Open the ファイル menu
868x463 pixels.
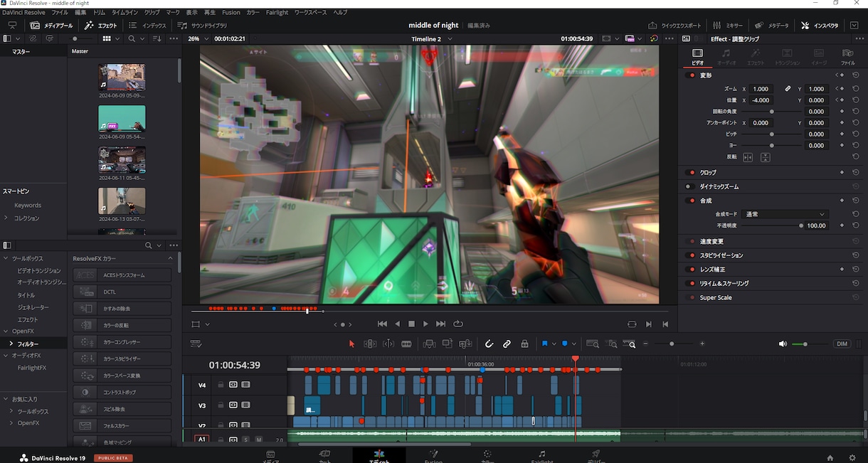point(60,12)
